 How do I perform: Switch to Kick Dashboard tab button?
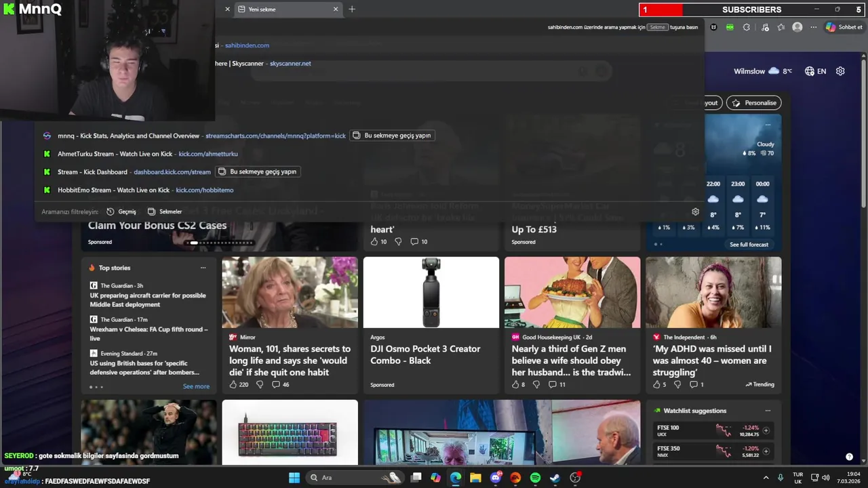pyautogui.click(x=257, y=172)
